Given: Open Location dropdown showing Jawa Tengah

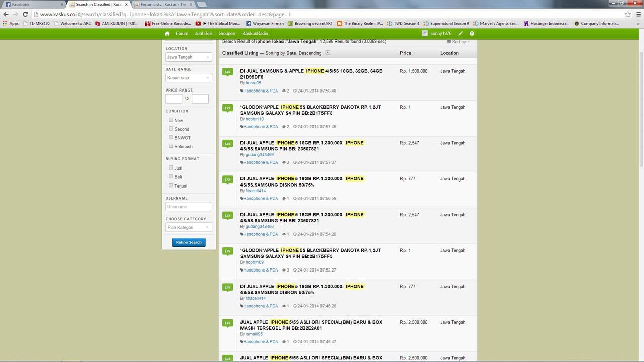Looking at the screenshot, I should point(189,57).
